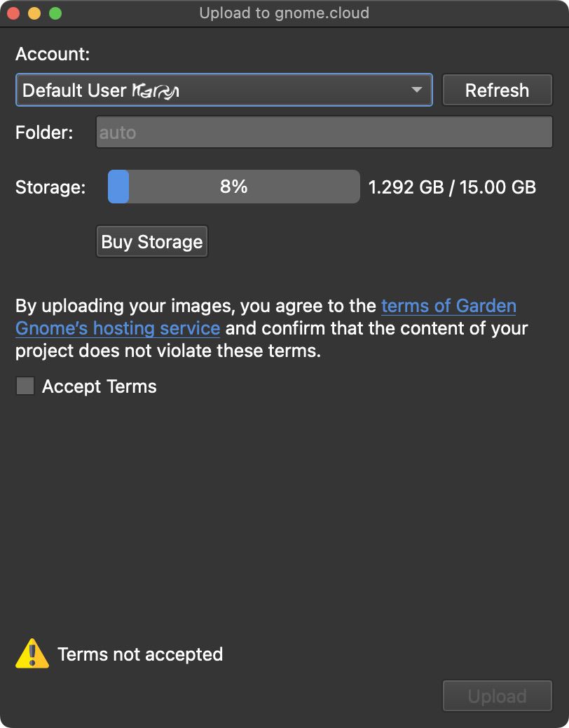Click the Upload button
Viewport: 569px width, 728px height.
coord(497,696)
